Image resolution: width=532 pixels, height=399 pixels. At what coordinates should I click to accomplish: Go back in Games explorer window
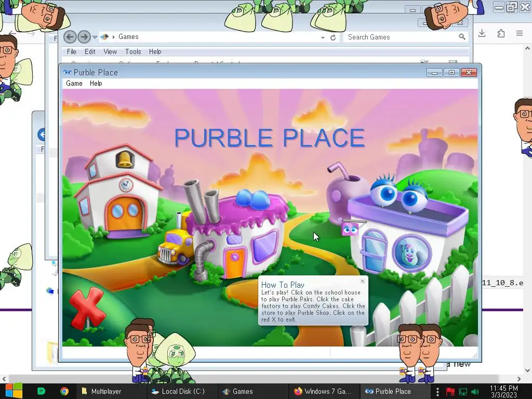[70, 37]
